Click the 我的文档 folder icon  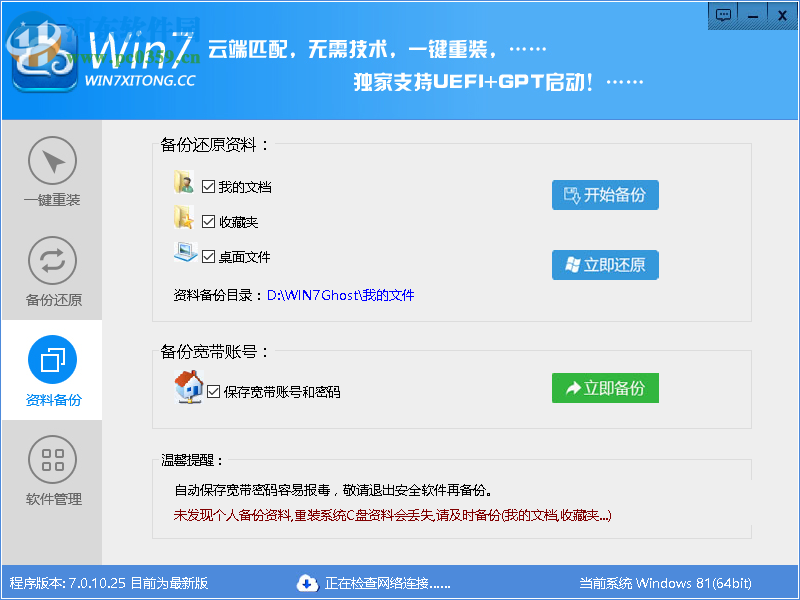tap(185, 183)
